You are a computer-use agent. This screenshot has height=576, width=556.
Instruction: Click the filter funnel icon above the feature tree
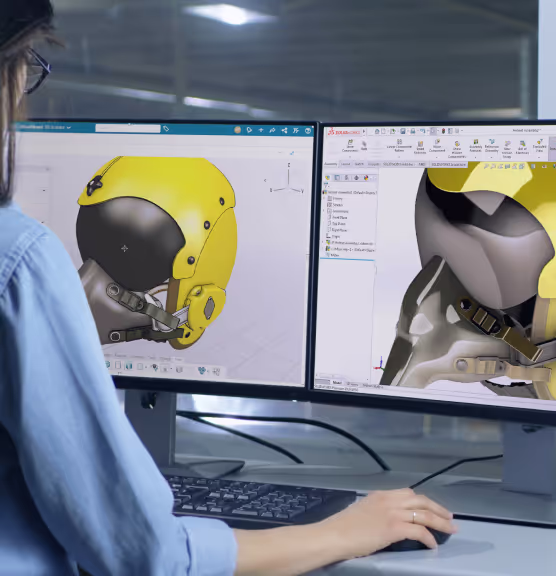point(326,186)
